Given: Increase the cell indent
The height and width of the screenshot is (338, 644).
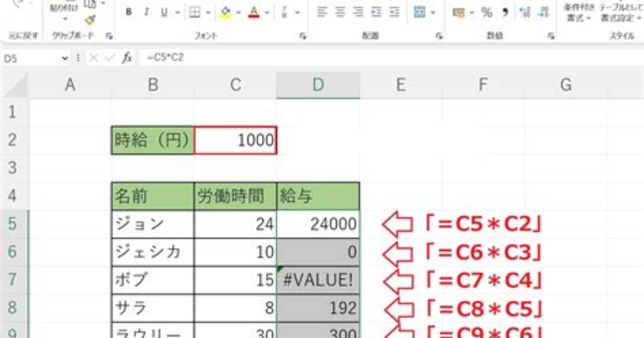Looking at the screenshot, I should pyautogui.click(x=394, y=12).
